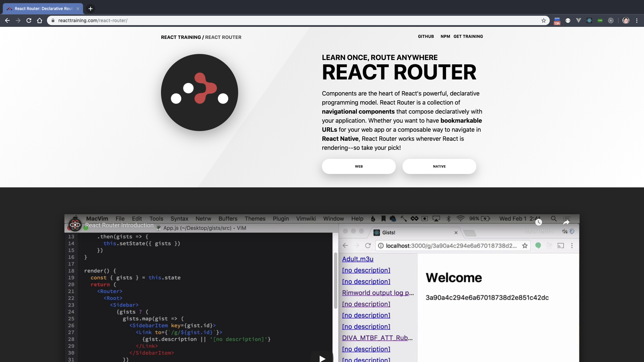Viewport: 644px width, 362px height.
Task: Go to the browser home page
Action: point(40,20)
